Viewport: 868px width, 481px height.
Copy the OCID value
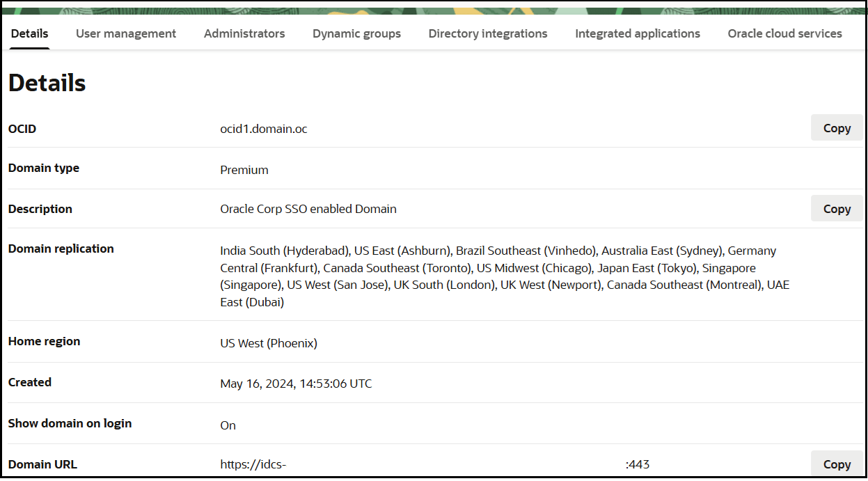click(x=836, y=127)
